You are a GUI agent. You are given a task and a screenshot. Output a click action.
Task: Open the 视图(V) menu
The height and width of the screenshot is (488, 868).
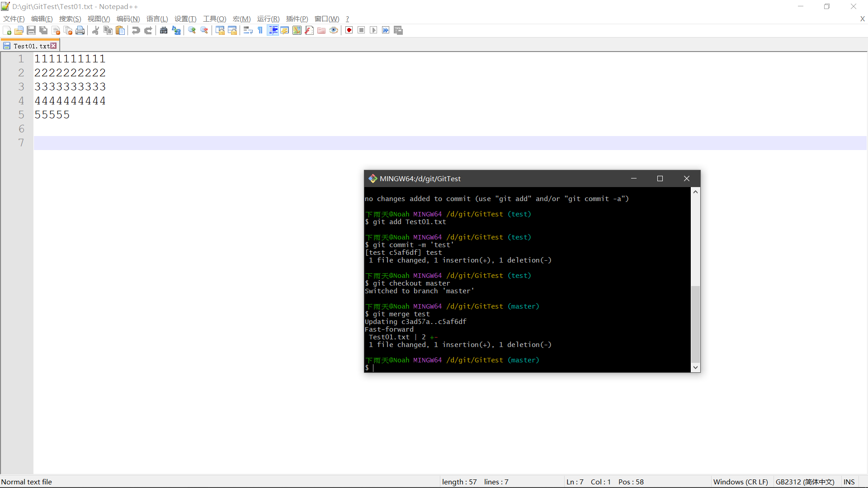point(99,19)
